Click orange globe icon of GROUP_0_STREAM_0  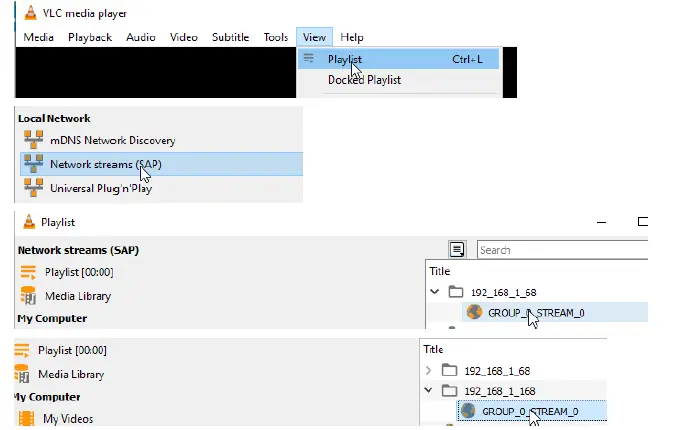(x=474, y=312)
